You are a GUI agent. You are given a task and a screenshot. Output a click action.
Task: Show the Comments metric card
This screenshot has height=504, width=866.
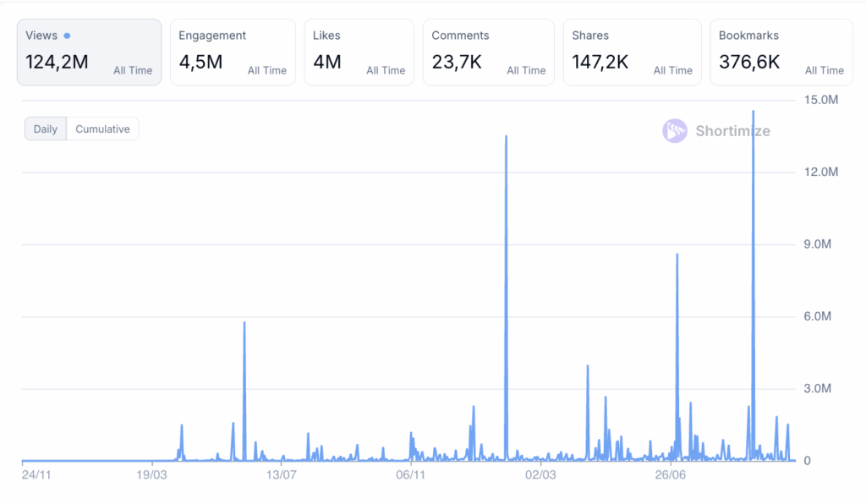coord(488,52)
